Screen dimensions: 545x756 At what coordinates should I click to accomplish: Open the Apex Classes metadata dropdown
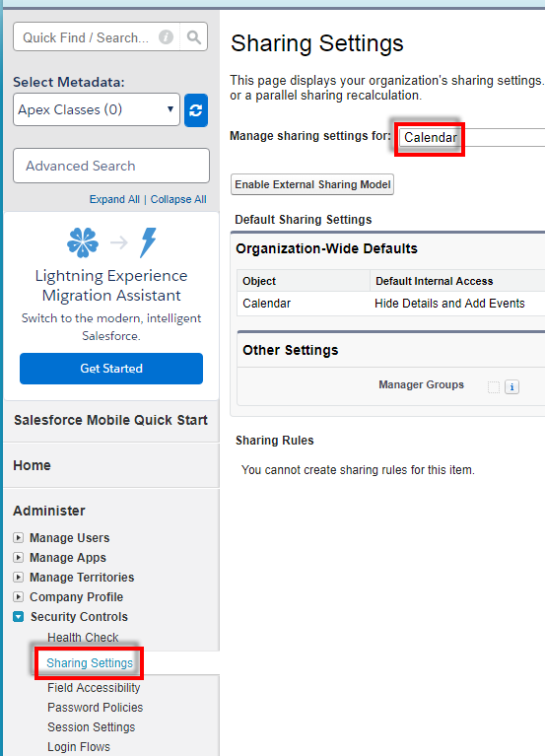coord(97,110)
